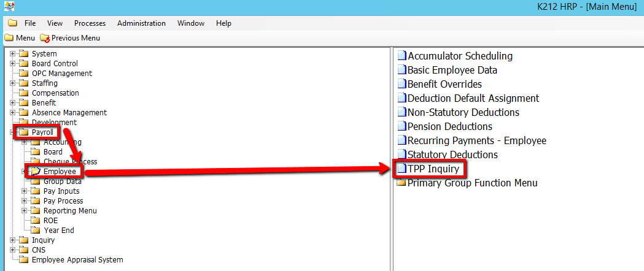This screenshot has width=644, height=271.
Task: Open the Processes menu
Action: tap(90, 23)
